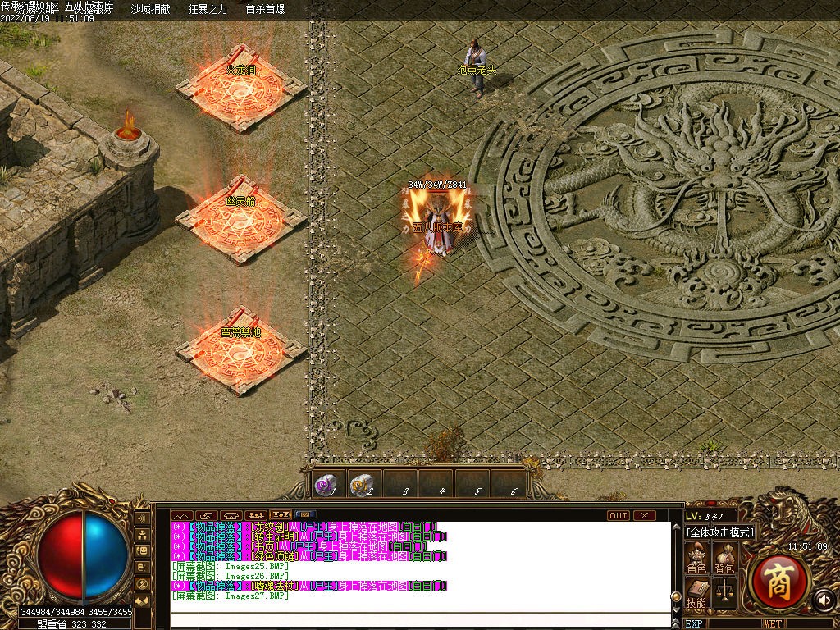Switch to the circular-arrow chat channel tab

pyautogui.click(x=206, y=515)
